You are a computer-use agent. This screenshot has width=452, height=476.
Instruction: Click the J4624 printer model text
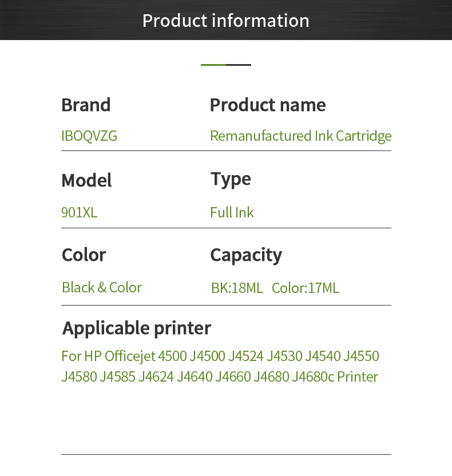click(x=156, y=376)
